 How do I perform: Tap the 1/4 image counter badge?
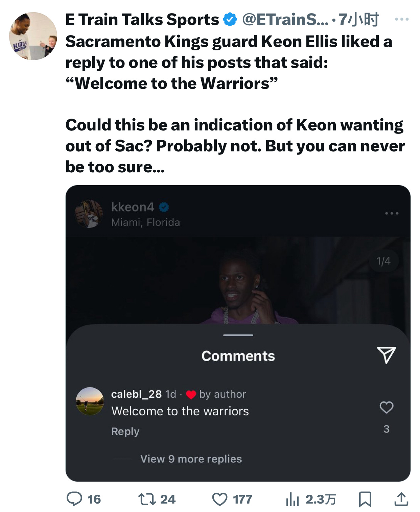click(x=383, y=261)
